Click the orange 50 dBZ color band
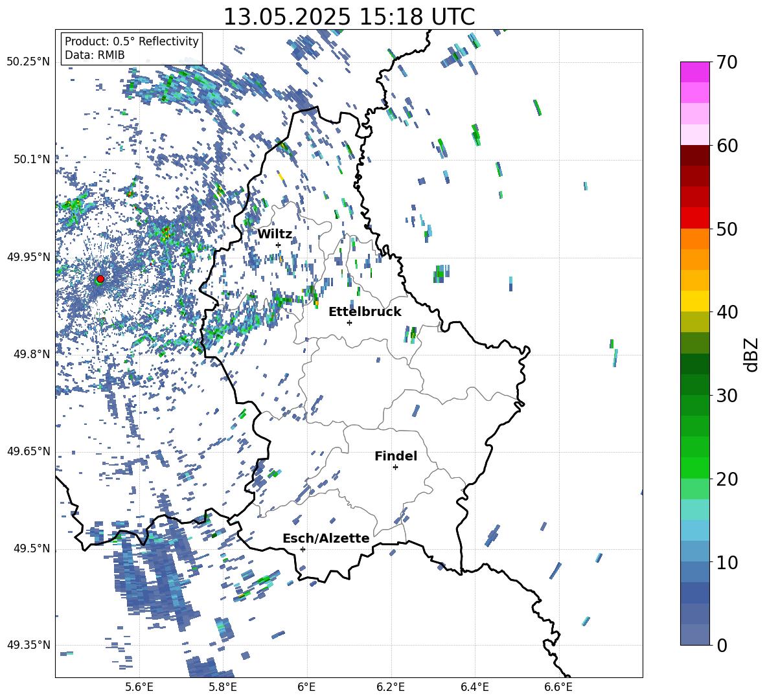The image size is (767, 700). [x=694, y=238]
